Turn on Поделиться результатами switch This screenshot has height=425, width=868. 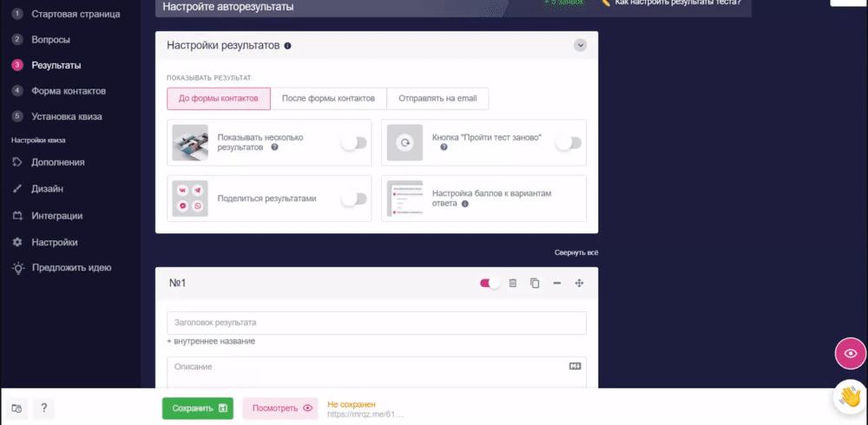[x=354, y=199]
